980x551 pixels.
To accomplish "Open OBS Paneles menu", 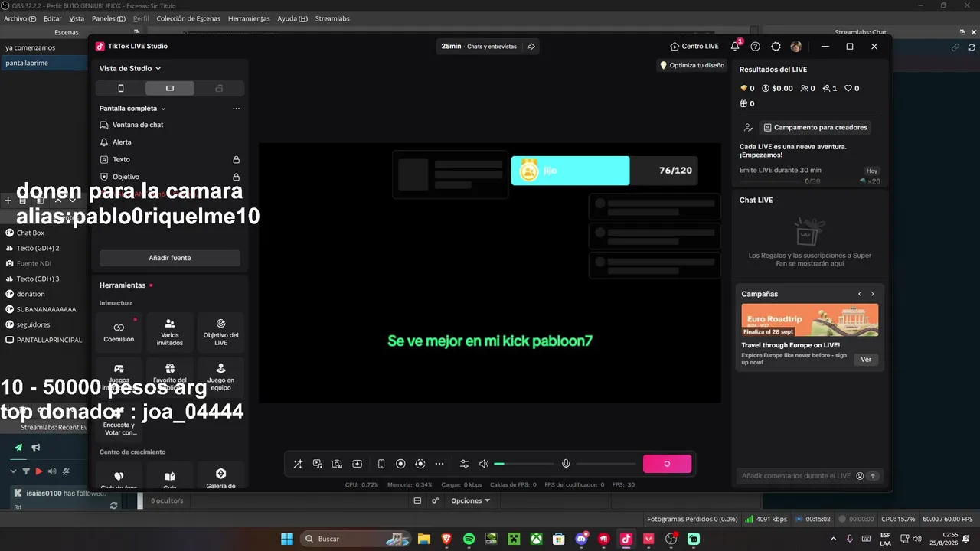I will pyautogui.click(x=109, y=18).
